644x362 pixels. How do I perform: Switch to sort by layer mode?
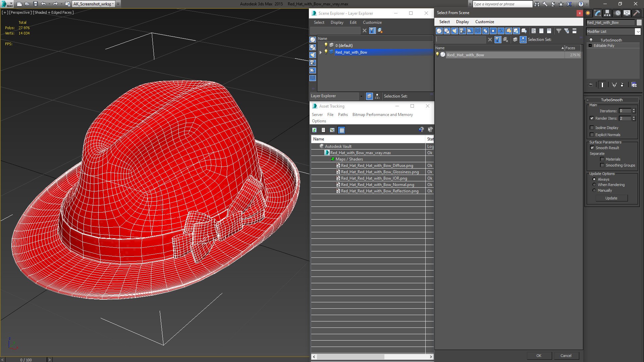369,96
